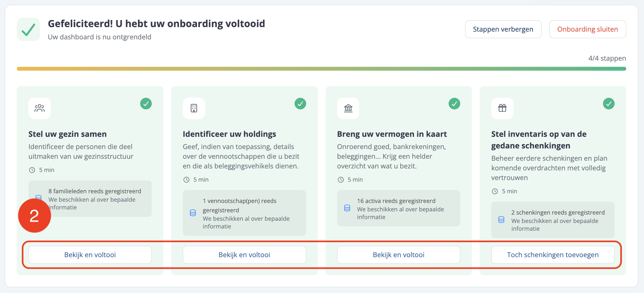Click the onboarding progress bar
The width and height of the screenshot is (644, 293).
[x=321, y=69]
